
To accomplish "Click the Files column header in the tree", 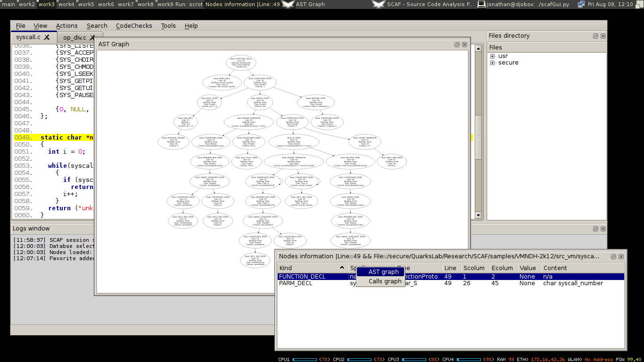I will point(546,48).
